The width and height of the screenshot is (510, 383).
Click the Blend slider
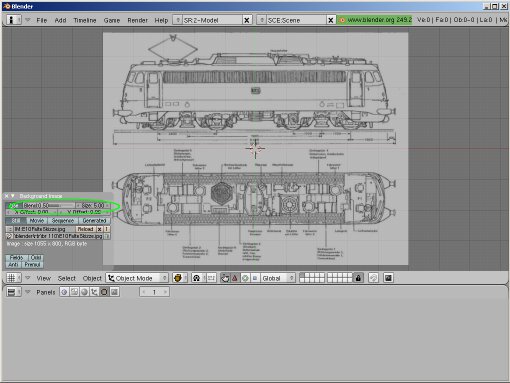coord(49,205)
